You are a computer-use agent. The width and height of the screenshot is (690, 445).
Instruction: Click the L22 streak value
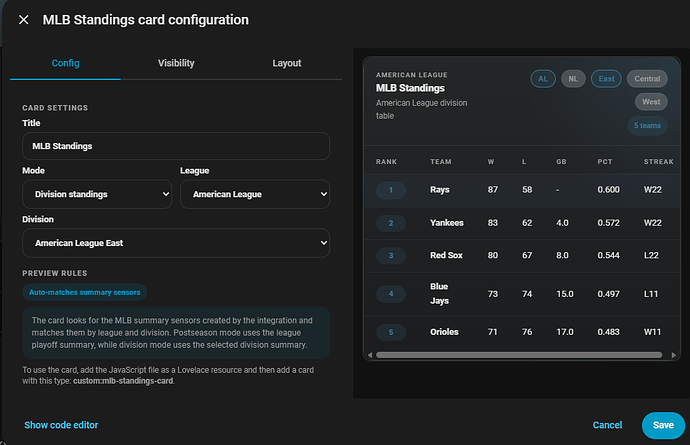click(x=651, y=255)
